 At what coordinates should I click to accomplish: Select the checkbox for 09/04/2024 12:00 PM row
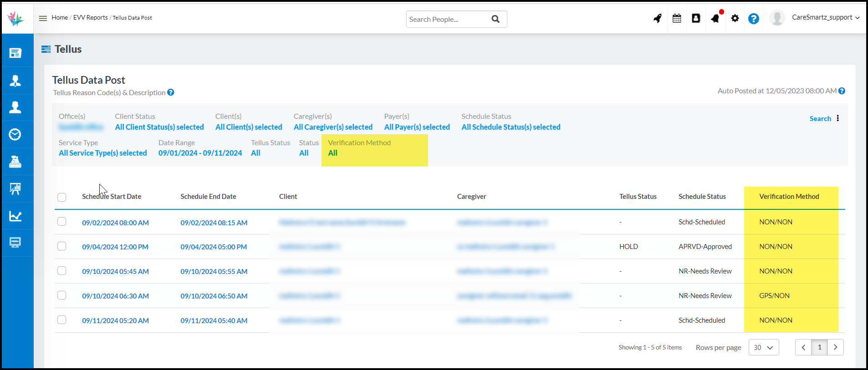62,246
